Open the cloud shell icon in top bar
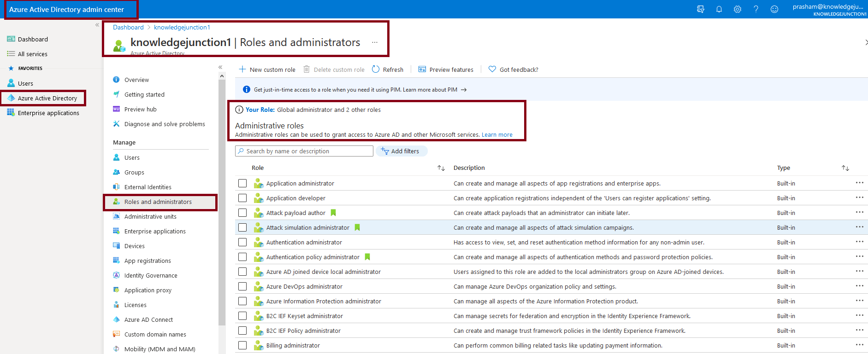 click(x=701, y=9)
